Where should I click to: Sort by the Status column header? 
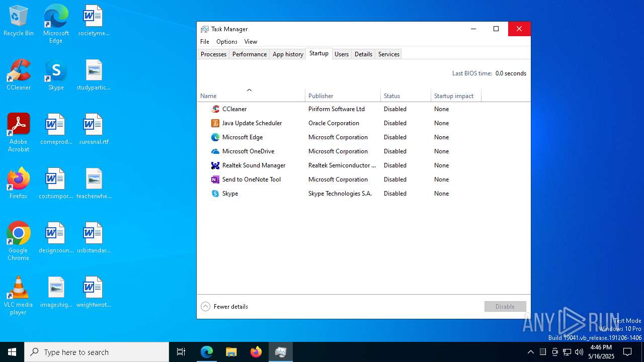406,96
